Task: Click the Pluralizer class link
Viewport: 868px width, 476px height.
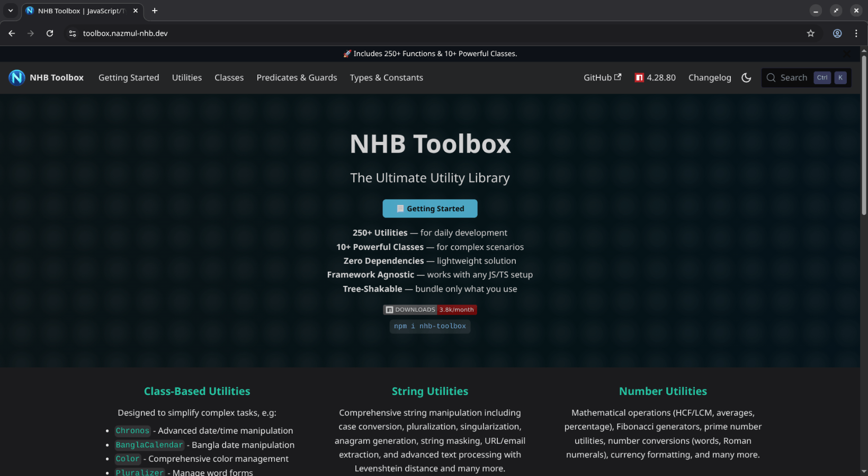Action: coord(140,472)
